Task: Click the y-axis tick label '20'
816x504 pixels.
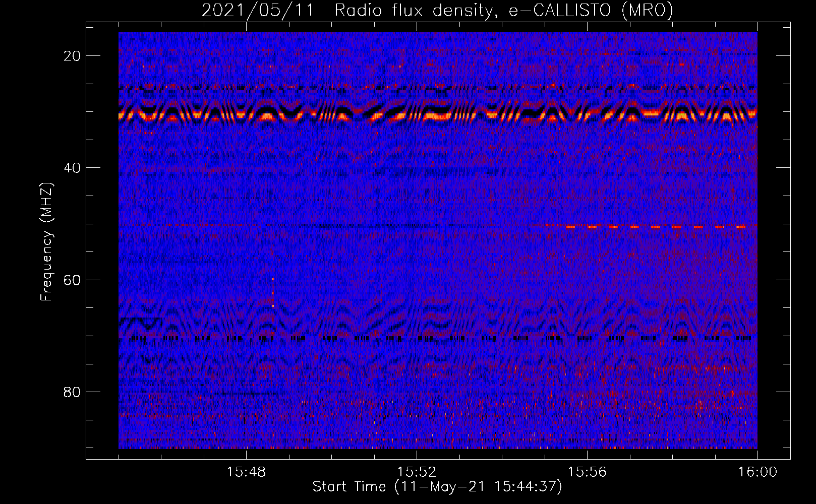Action: [x=72, y=56]
